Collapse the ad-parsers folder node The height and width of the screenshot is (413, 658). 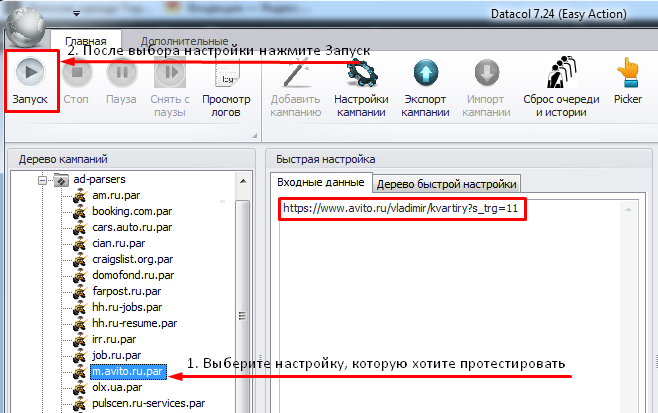[x=42, y=180]
